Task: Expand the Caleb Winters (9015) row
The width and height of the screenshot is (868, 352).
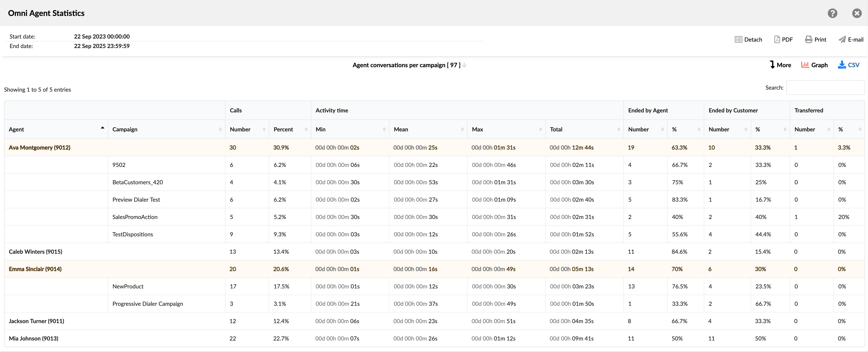Action: [35, 252]
